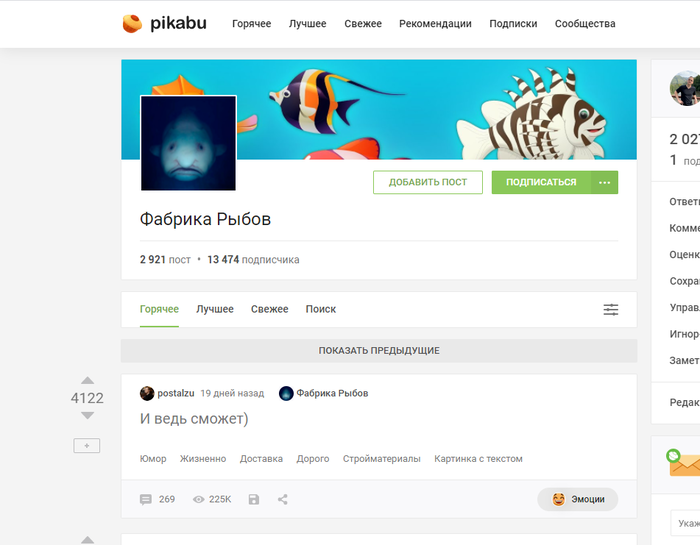Open the feed filter settings icon
Screen dimensions: 700x545
[x=611, y=309]
